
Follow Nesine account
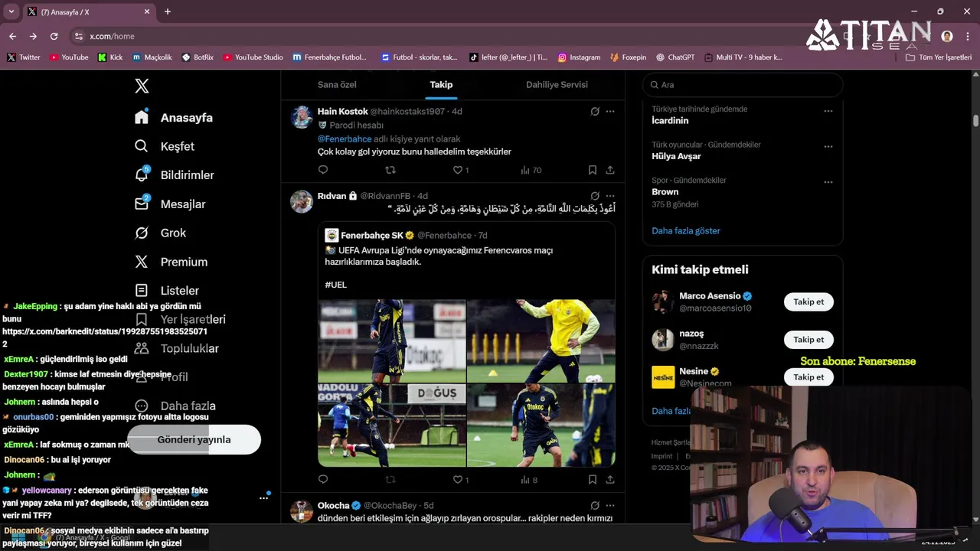pyautogui.click(x=808, y=377)
